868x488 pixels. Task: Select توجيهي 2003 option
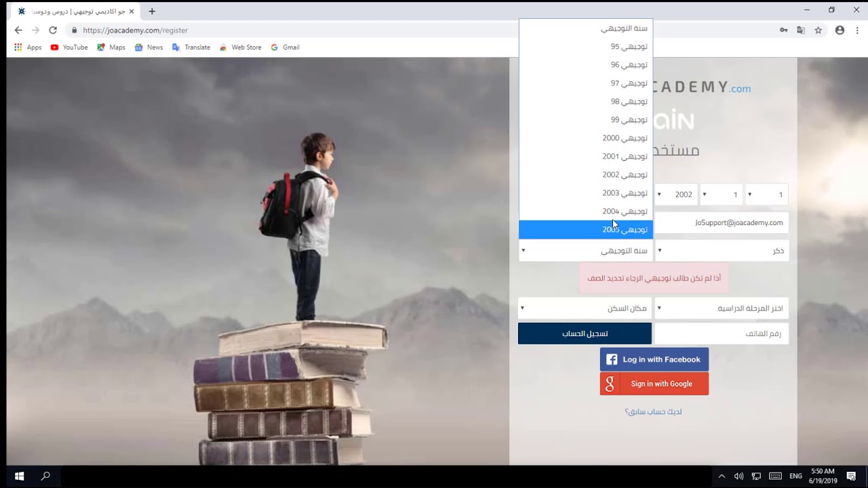tap(586, 193)
